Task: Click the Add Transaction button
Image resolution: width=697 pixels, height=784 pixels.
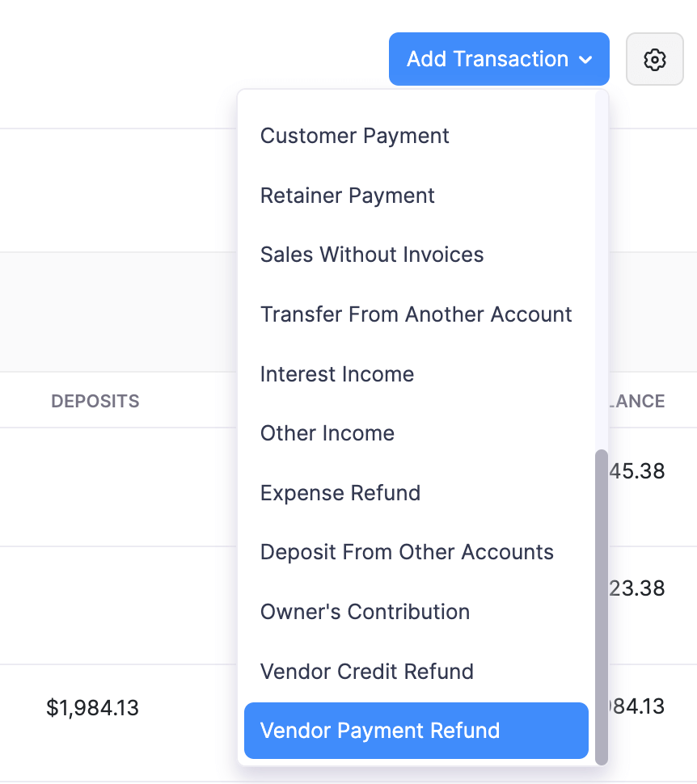Action: [x=485, y=59]
